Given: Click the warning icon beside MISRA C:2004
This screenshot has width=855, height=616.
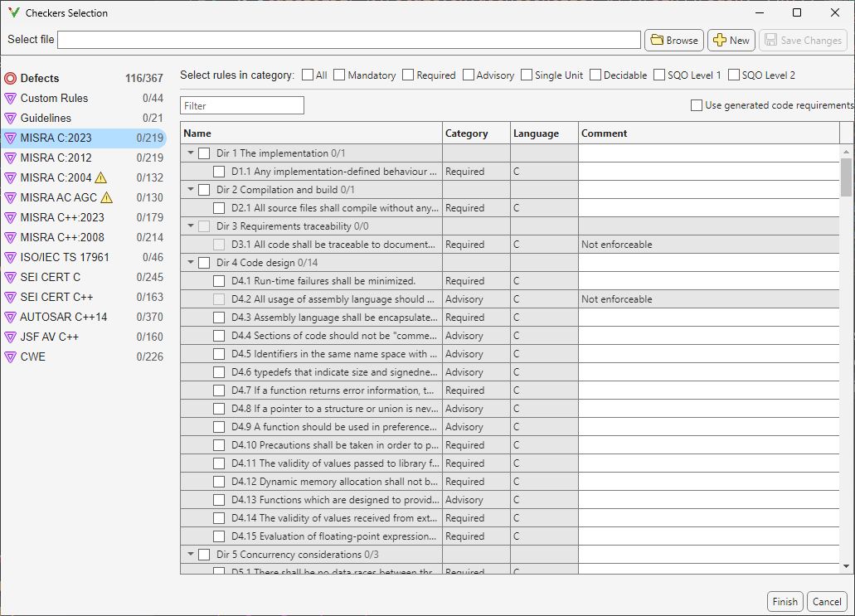Looking at the screenshot, I should coord(99,177).
